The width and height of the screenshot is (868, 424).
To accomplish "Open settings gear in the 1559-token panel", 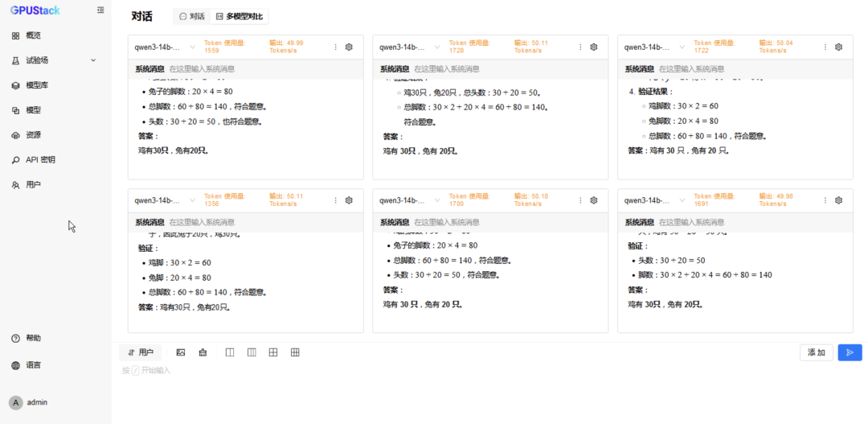I will click(x=349, y=47).
